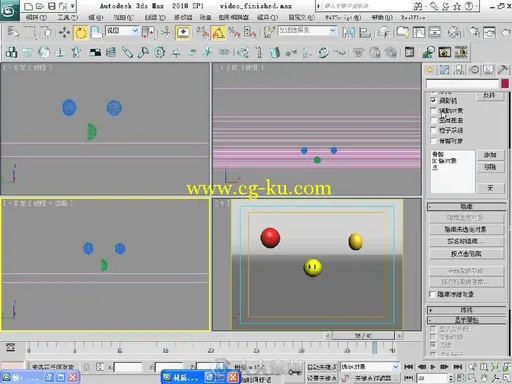The width and height of the screenshot is (512, 384).
Task: Click the 移除 button
Action: (490, 167)
